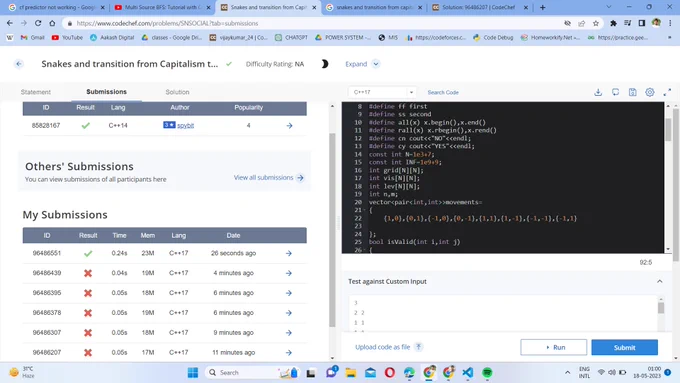
Task: Open the Submissions tab
Action: 106,92
